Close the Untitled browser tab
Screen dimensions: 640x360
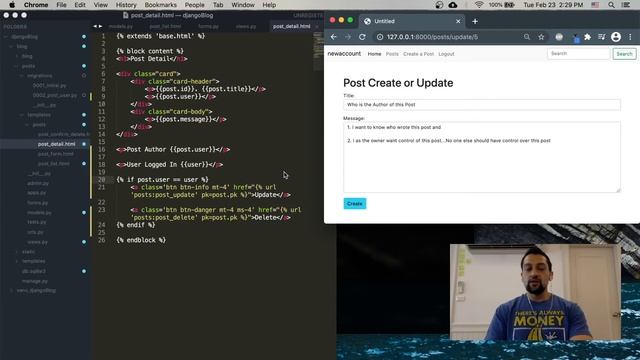458,21
